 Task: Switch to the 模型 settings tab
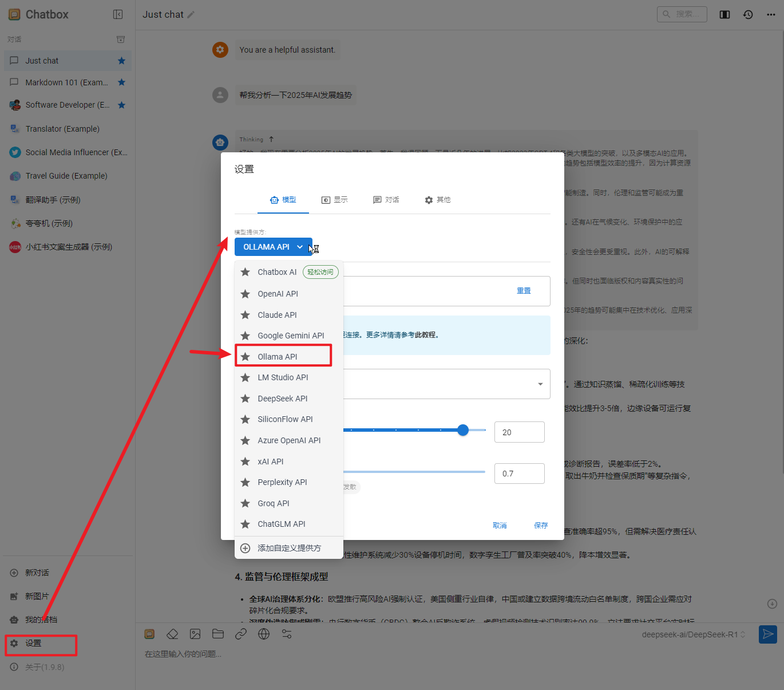point(283,200)
